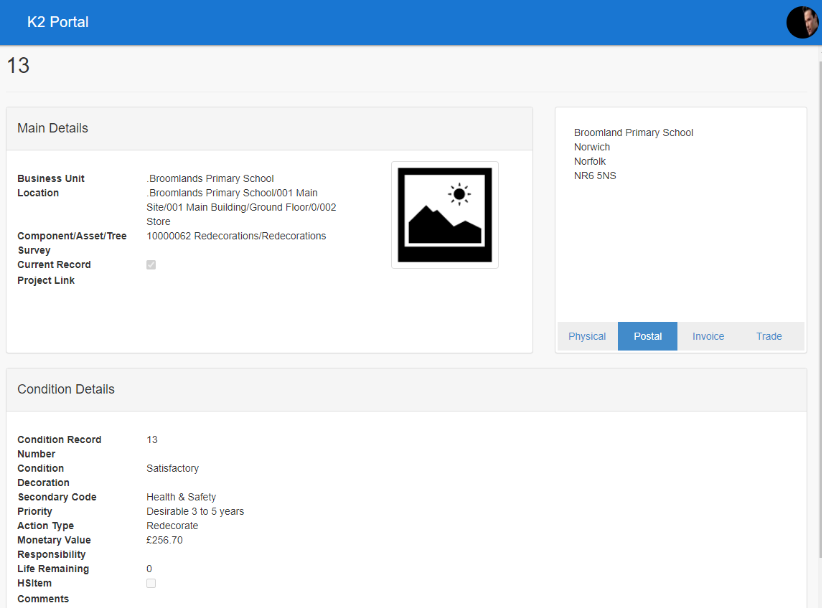The image size is (822, 608).
Task: Click the NR6 5NS postcode line
Action: pyautogui.click(x=595, y=176)
